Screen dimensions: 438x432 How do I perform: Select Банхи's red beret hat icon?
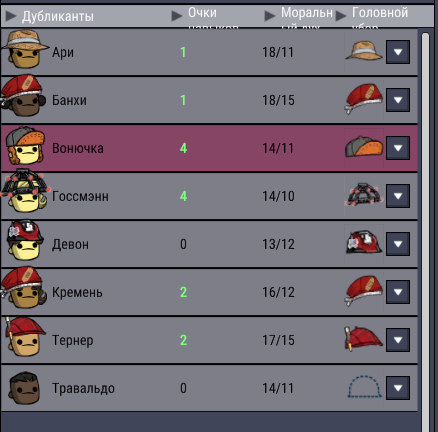[364, 99]
